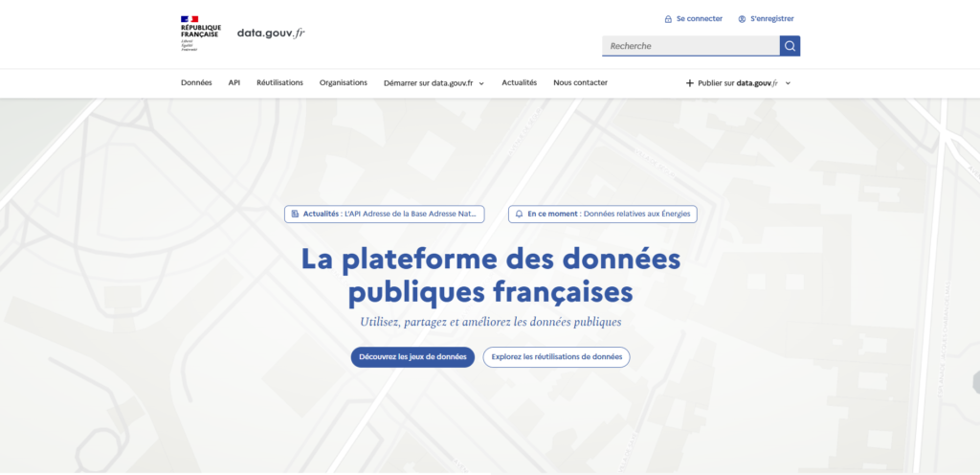Click Explorez les réutilisations de données button
Screen dimensions: 980x475
556,357
